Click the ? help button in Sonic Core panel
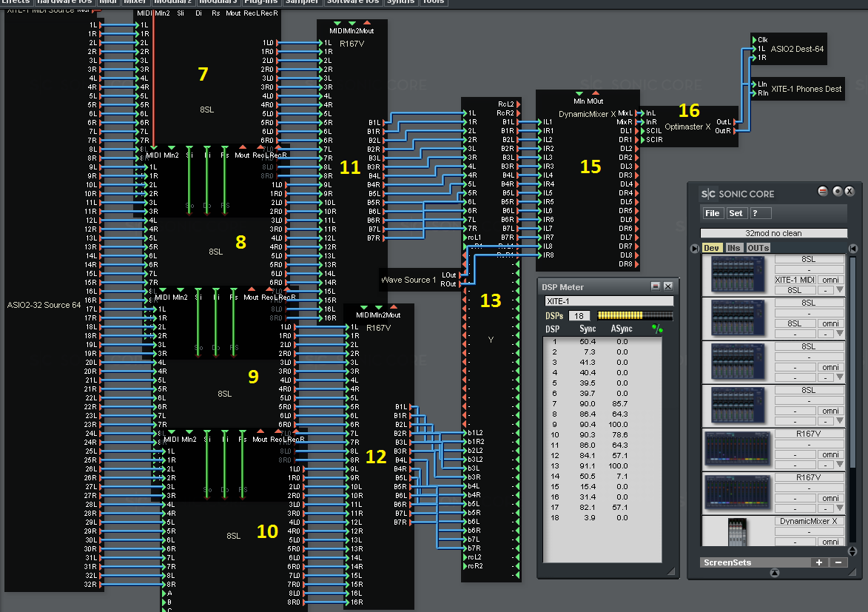Image resolution: width=868 pixels, height=612 pixels. pos(761,213)
